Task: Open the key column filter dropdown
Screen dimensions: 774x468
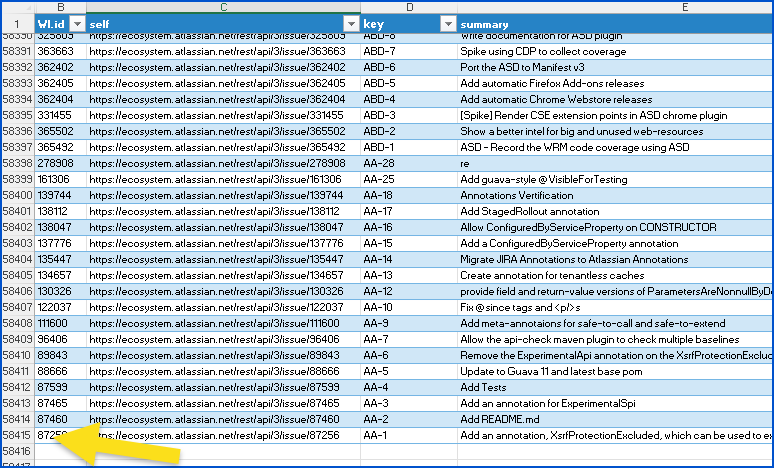Action: point(448,24)
